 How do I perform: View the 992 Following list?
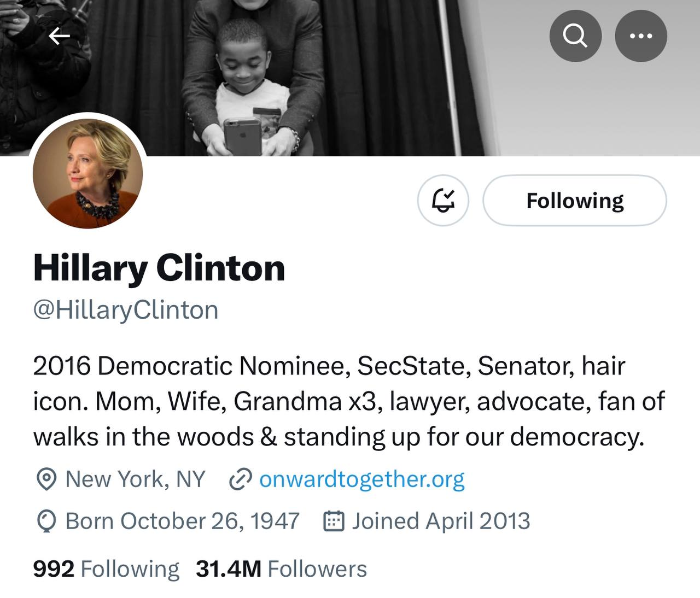[106, 569]
